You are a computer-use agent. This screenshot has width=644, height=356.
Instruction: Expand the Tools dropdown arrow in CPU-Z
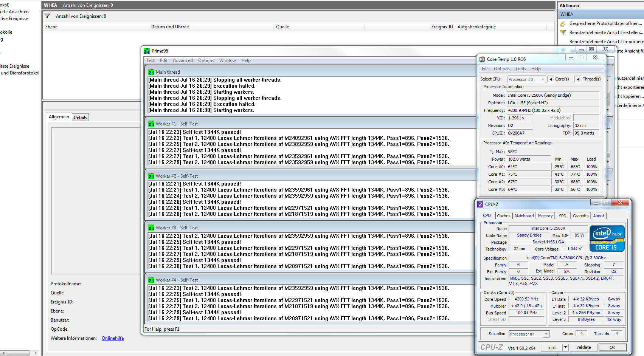pos(565,347)
